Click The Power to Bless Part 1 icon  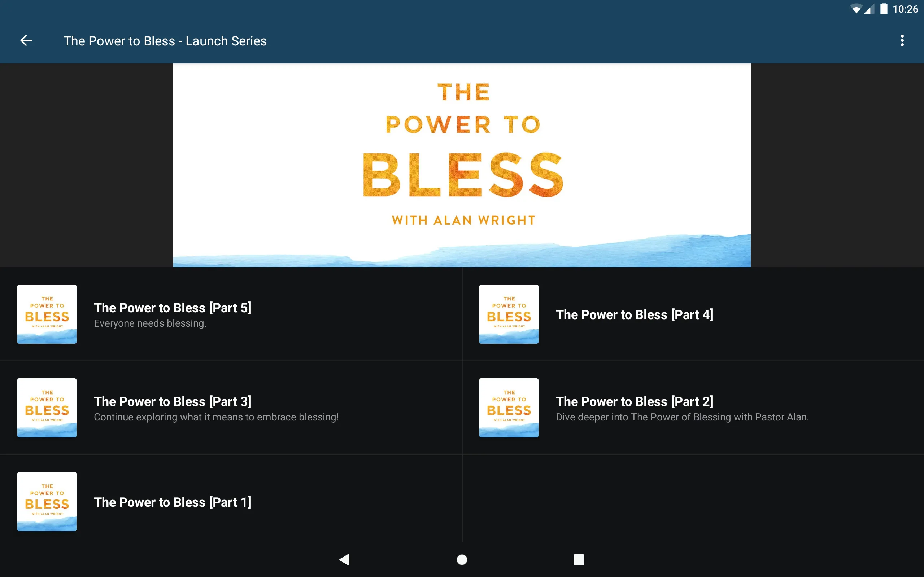pyautogui.click(x=47, y=501)
